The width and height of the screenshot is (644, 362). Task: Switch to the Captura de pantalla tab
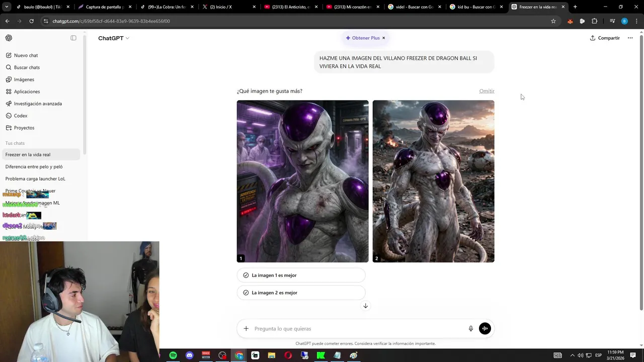pos(106,7)
